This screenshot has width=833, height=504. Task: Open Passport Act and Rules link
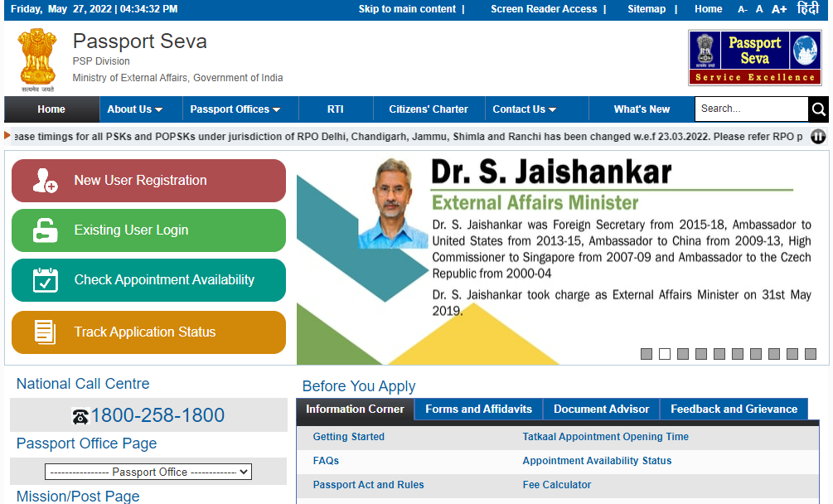368,485
